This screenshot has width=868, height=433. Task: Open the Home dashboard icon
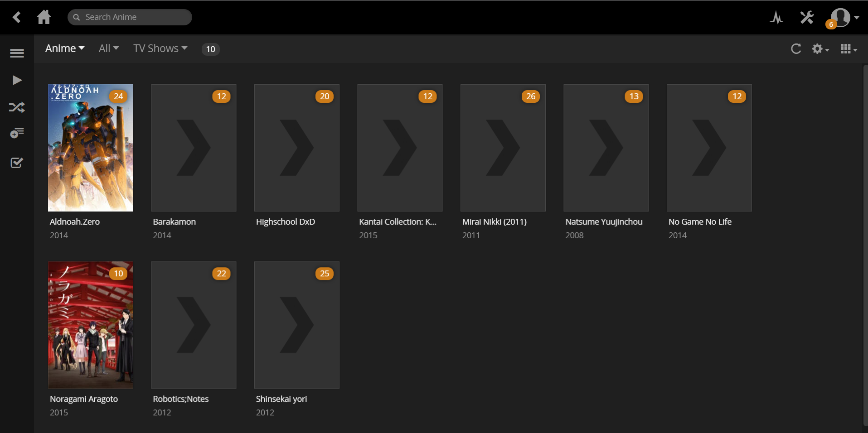(44, 17)
